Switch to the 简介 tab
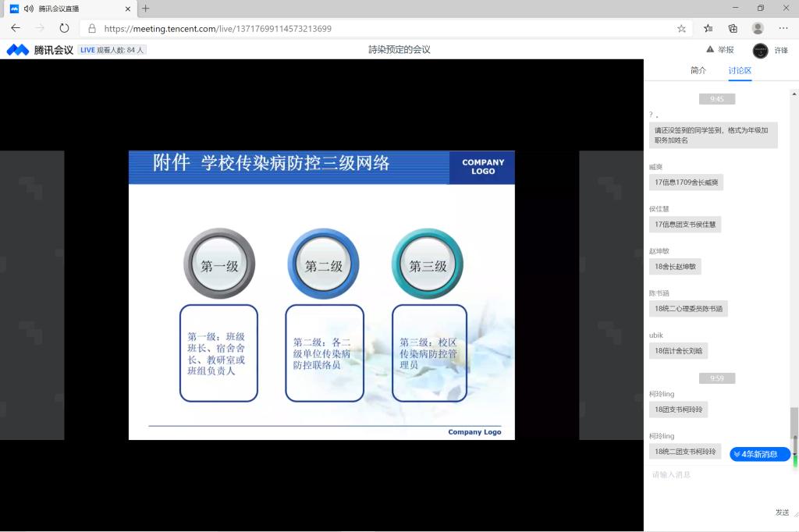This screenshot has width=799, height=532. (698, 70)
